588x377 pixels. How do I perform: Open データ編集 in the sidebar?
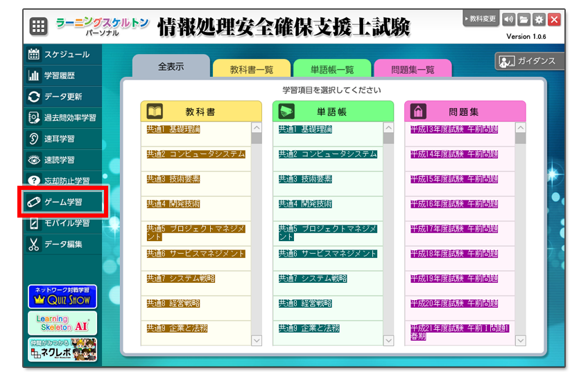tap(63, 245)
